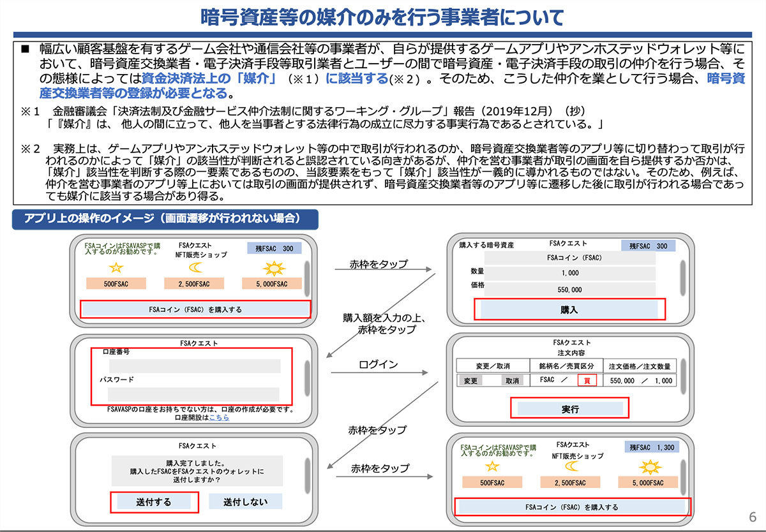The image size is (766, 532).
Task: Open the こちら account-opening link
Action: pyautogui.click(x=219, y=418)
